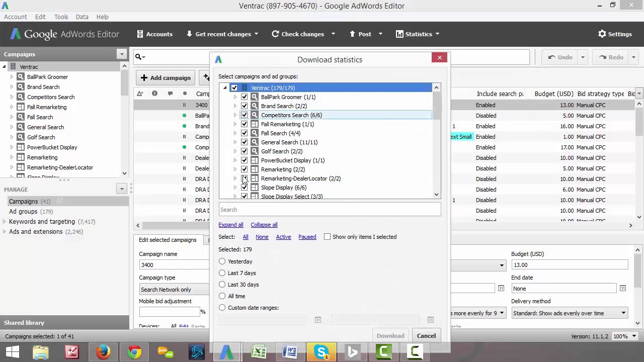Screen dimensions: 644x362
Task: Collapse the Ventrac node in dialog tree
Action: pyautogui.click(x=225, y=88)
